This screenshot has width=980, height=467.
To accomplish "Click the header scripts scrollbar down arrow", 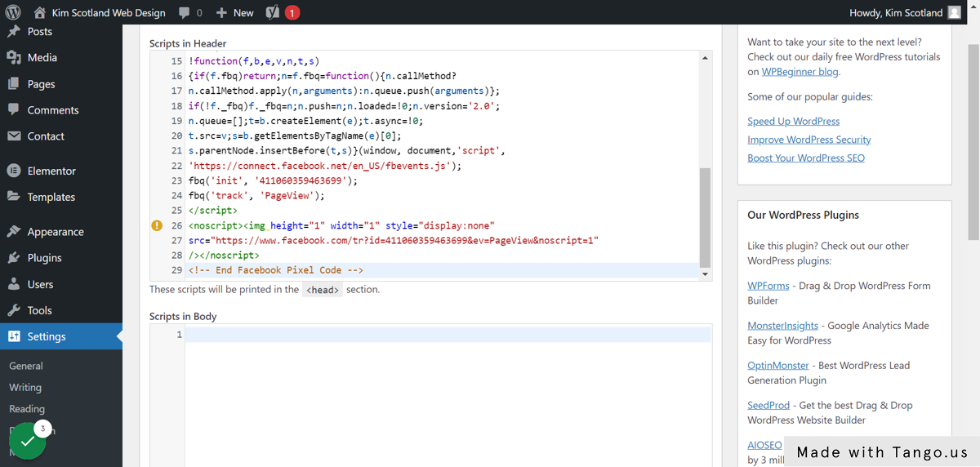I will pos(706,274).
